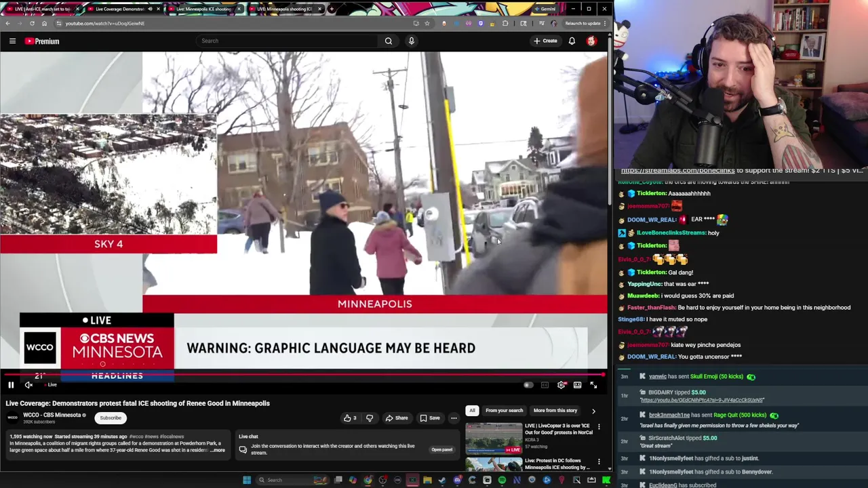Click username brok3nmach1ne in event list
This screenshot has width=868, height=488.
pyautogui.click(x=669, y=415)
